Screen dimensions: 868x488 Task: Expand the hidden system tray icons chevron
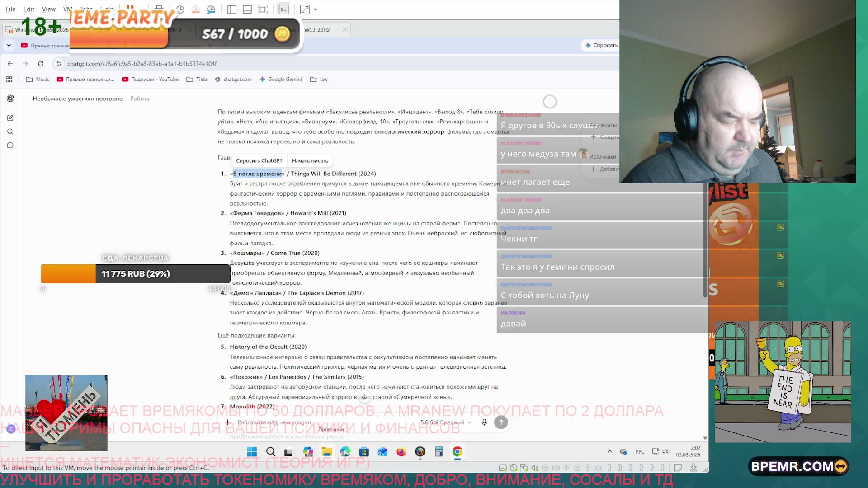point(610,452)
